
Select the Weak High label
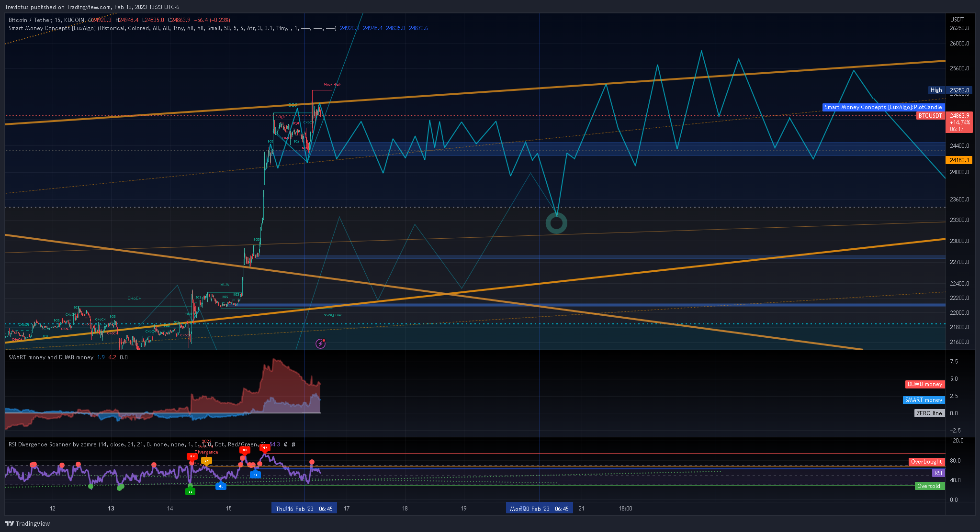[x=332, y=85]
